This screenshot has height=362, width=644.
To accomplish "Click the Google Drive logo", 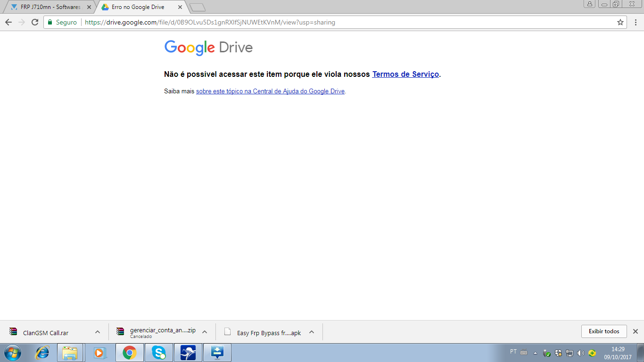I will (208, 48).
